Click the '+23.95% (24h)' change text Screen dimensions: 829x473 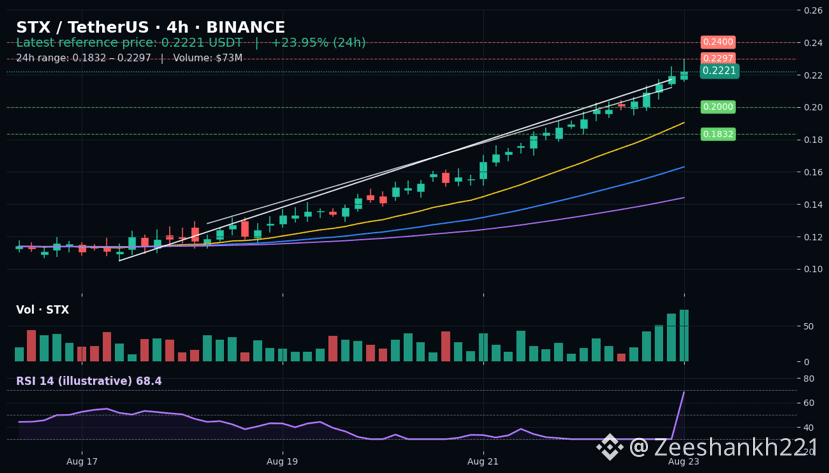tap(318, 43)
